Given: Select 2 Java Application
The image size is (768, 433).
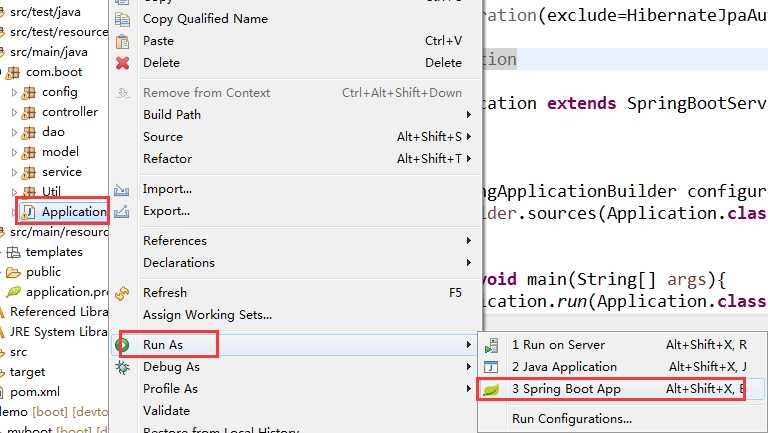Looking at the screenshot, I should [x=622, y=367].
